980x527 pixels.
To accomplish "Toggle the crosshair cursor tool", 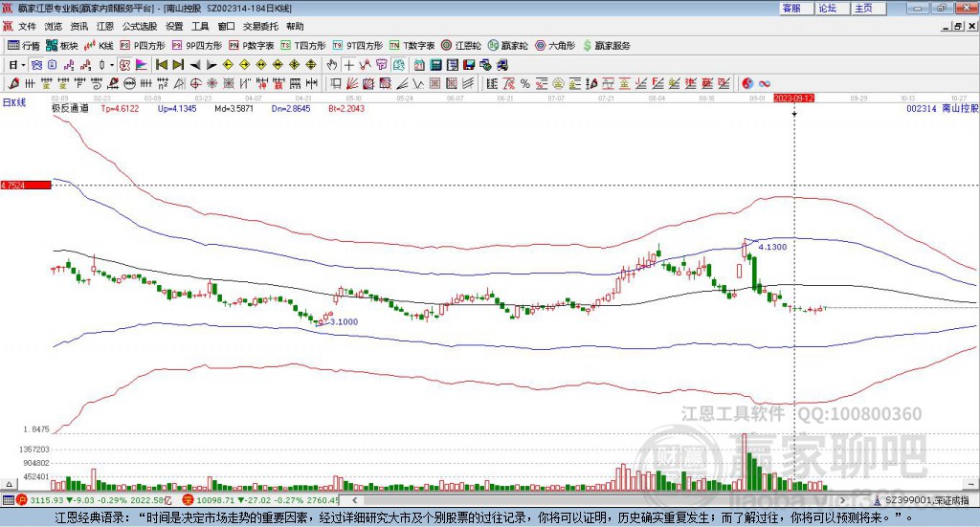I will coord(348,65).
